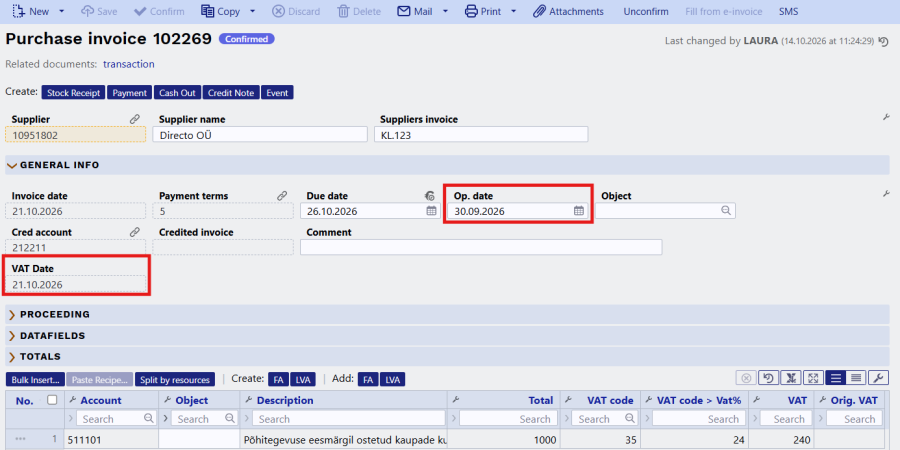
Task: Click the Excel export icon above table
Action: point(790,378)
